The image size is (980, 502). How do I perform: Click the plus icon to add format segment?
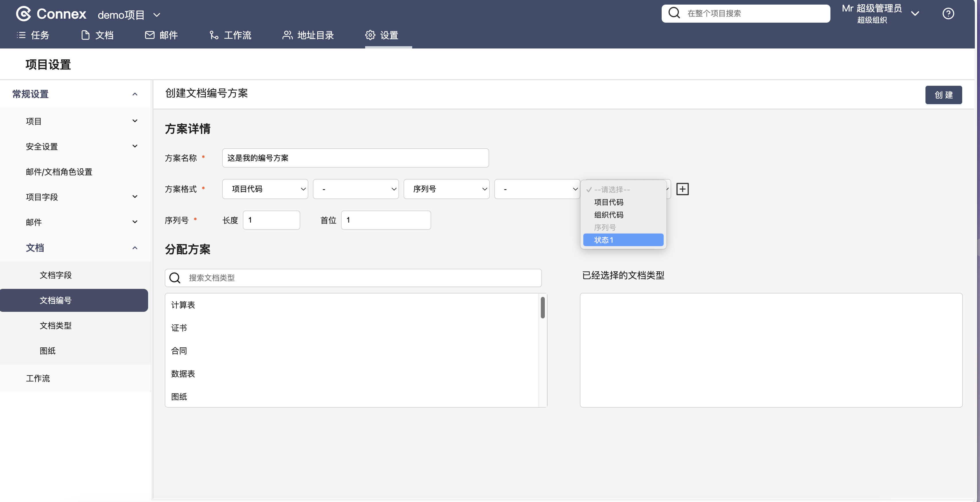point(682,189)
